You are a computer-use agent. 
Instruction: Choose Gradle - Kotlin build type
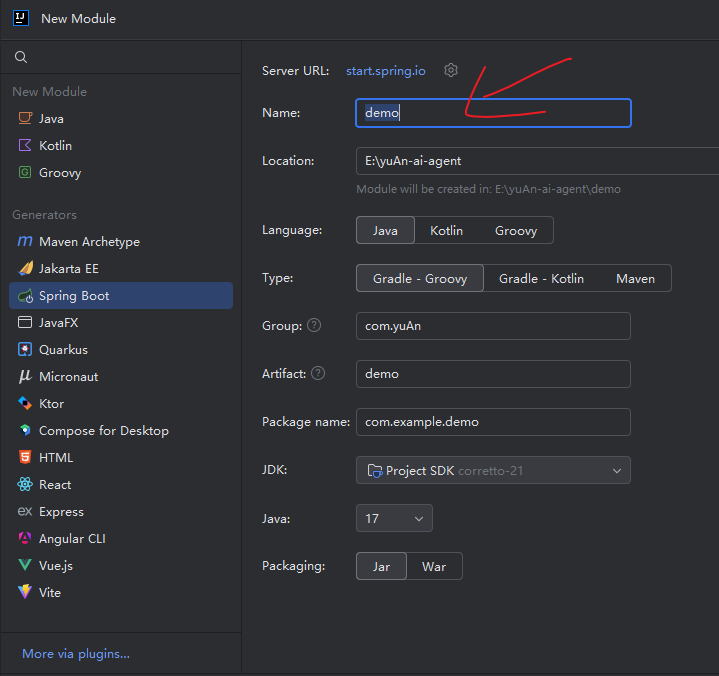coord(541,278)
